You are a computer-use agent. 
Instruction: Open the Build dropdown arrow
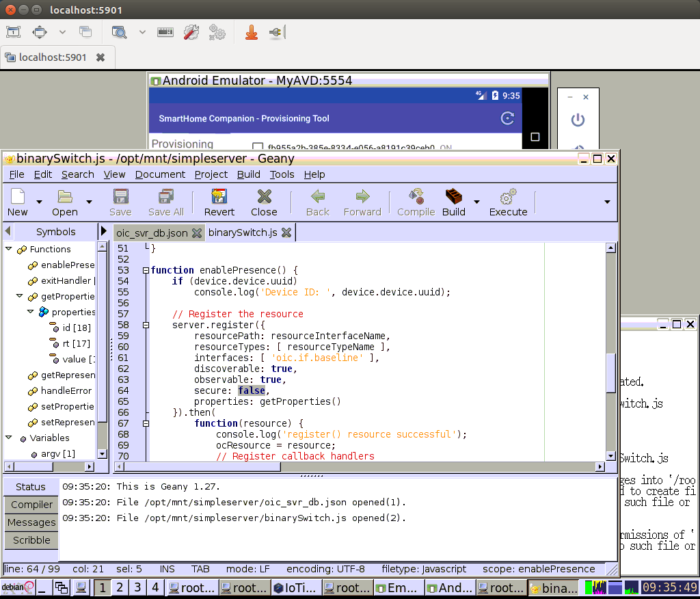point(476,202)
